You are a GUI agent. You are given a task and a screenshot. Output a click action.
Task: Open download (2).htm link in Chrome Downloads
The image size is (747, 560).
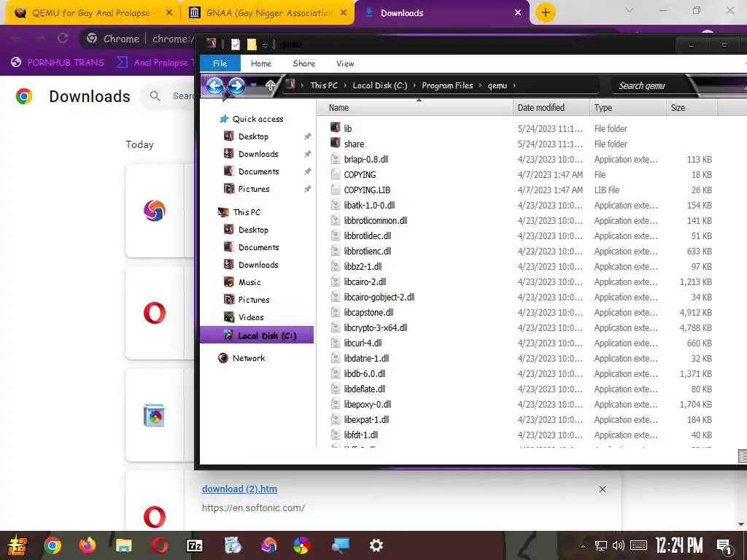(239, 489)
